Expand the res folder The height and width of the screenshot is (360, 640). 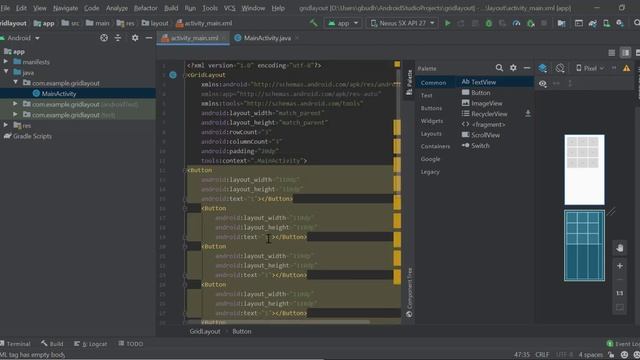6,125
